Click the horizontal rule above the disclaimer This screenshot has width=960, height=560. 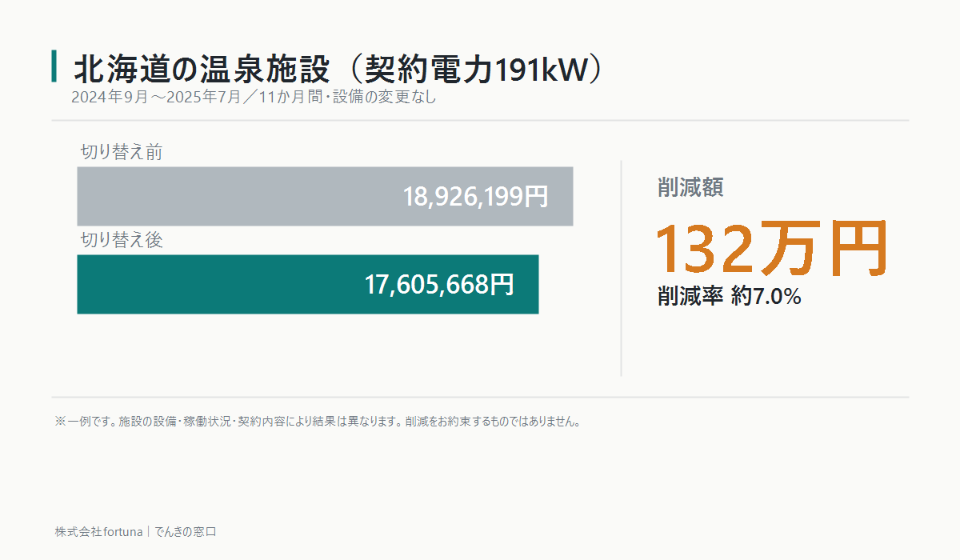point(480,397)
